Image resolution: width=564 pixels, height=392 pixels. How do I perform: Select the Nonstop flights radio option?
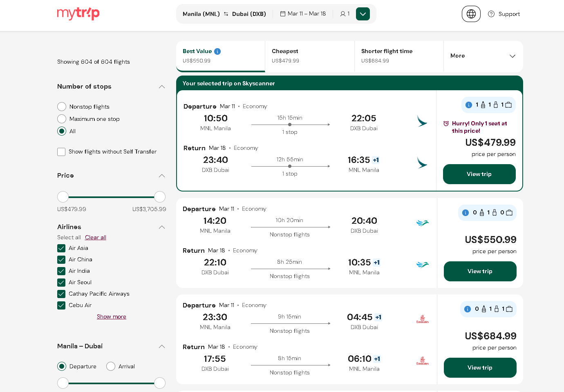click(x=62, y=107)
